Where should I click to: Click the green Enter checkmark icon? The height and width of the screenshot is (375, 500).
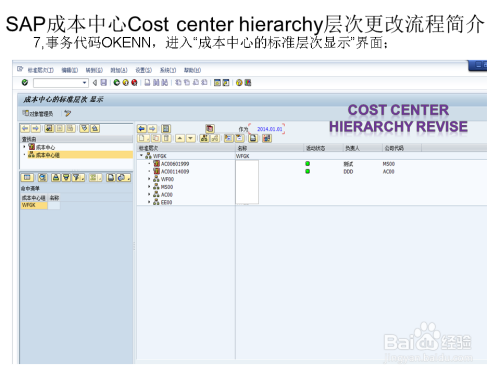tap(25, 82)
